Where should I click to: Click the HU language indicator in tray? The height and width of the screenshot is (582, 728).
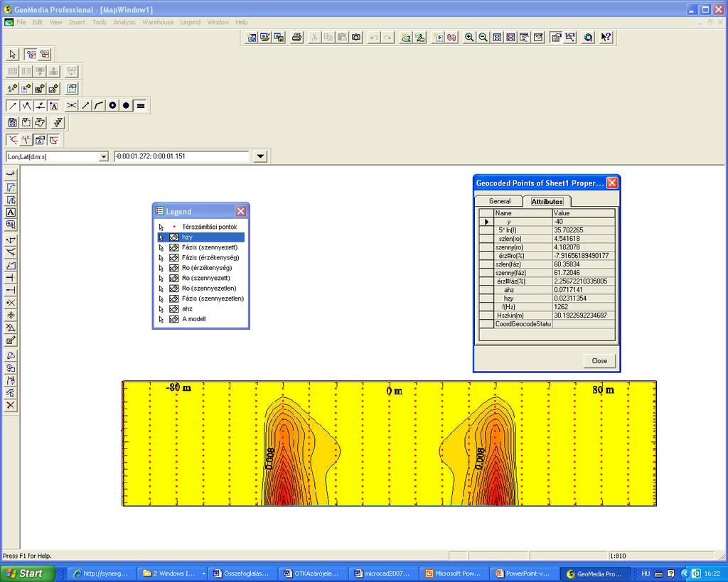(646, 573)
